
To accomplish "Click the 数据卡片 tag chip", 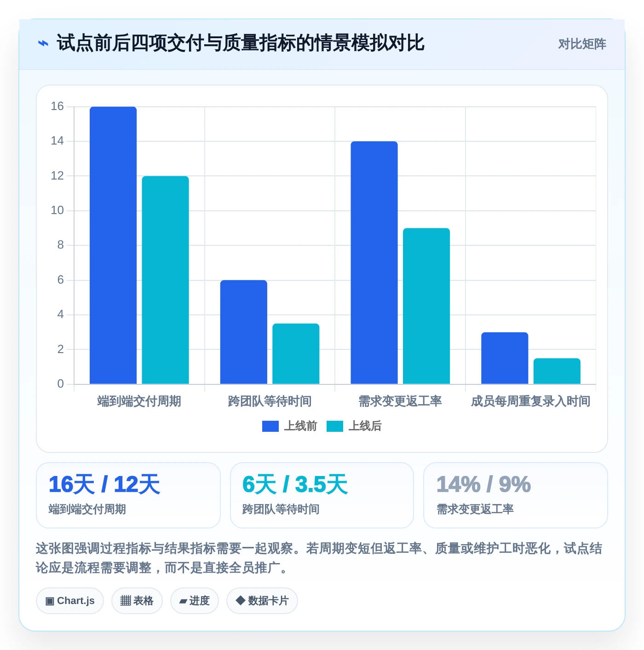I will click(262, 601).
